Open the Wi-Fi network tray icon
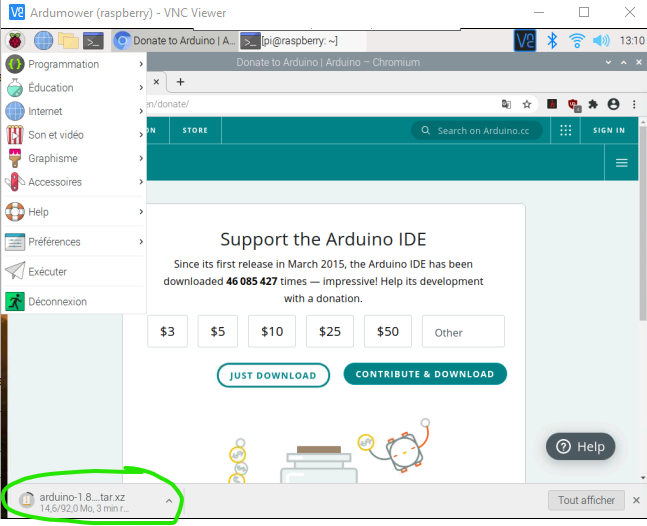Screen dimensions: 647x526 coord(576,40)
